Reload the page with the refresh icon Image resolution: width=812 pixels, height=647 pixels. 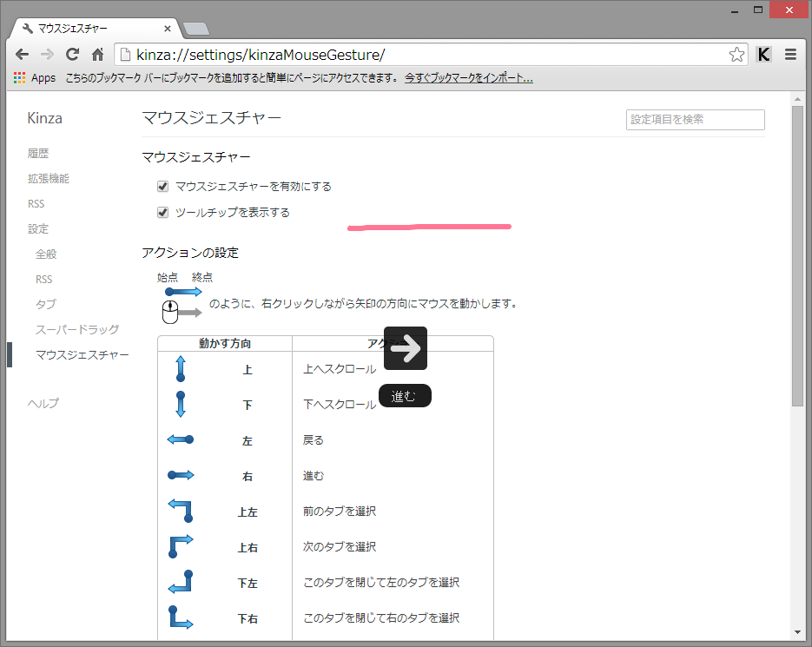[x=74, y=54]
